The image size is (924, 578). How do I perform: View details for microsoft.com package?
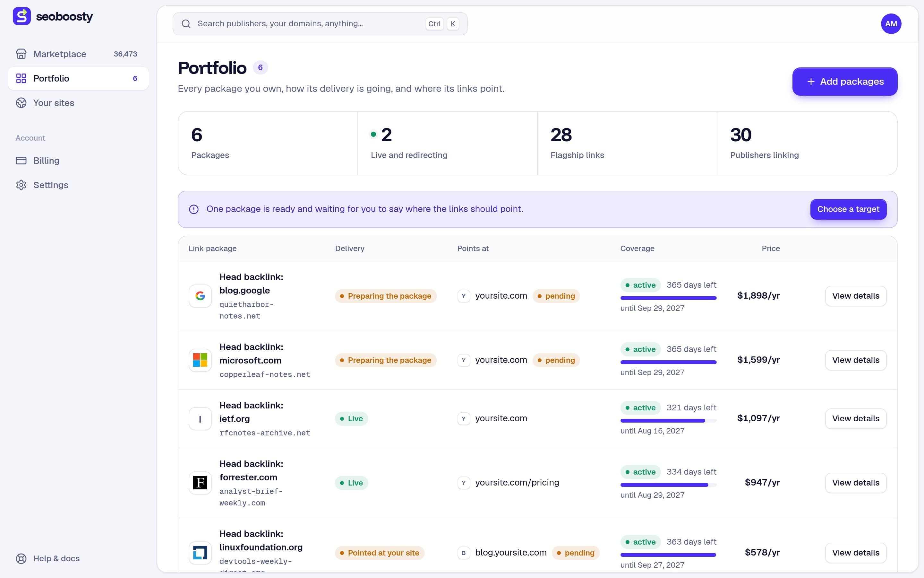856,360
